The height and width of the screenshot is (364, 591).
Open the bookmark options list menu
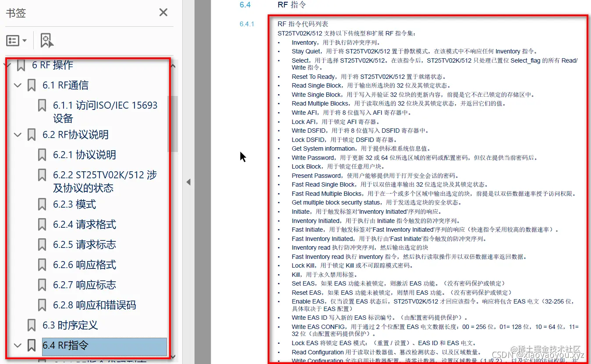tap(17, 40)
